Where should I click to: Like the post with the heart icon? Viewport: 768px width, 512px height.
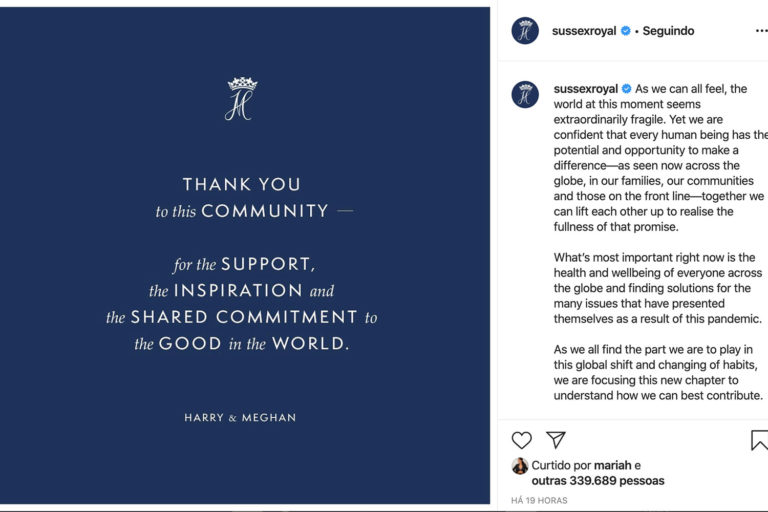tap(522, 440)
